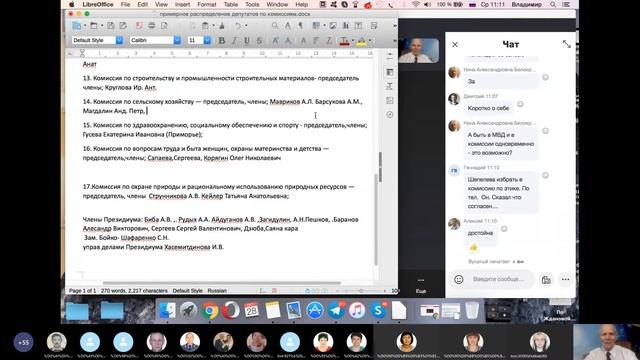Click the word count in status bar
Image resolution: width=640 pixels, height=360 pixels.
pos(134,291)
